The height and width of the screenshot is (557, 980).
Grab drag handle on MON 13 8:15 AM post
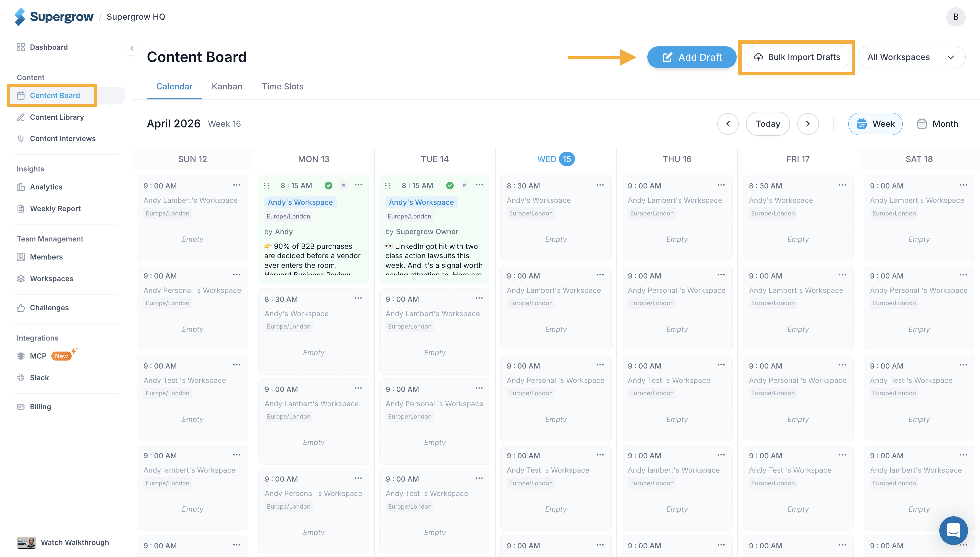click(x=266, y=185)
